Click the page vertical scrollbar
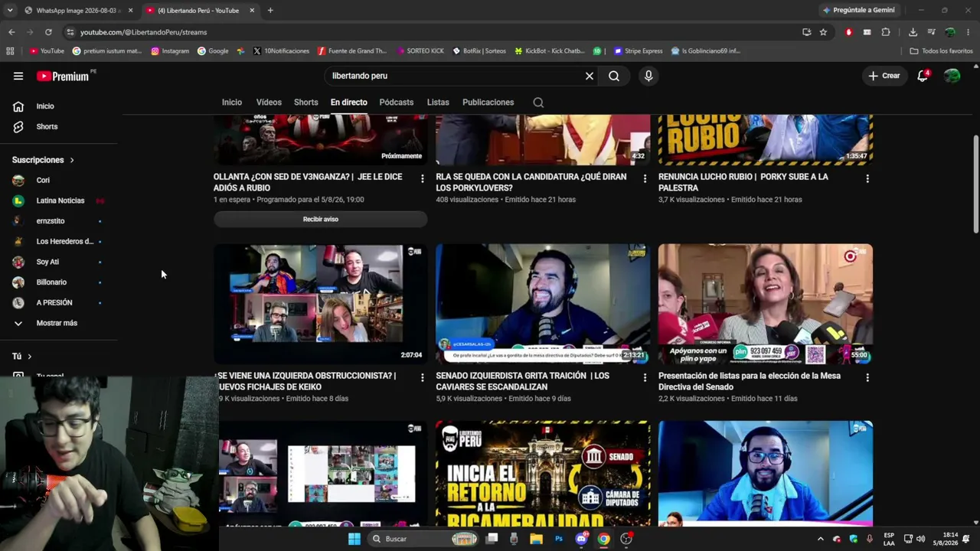This screenshot has height=551, width=980. coord(975,184)
